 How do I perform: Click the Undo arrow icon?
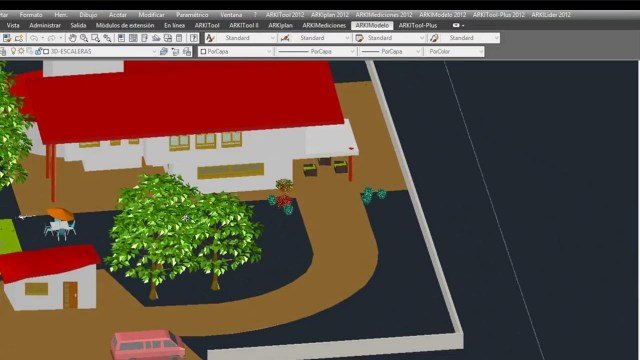(x=34, y=38)
